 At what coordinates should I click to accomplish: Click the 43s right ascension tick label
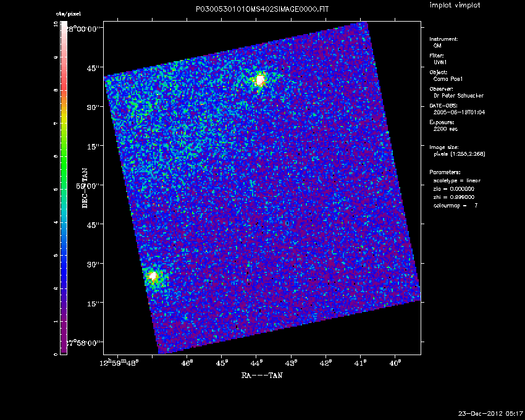coord(292,363)
